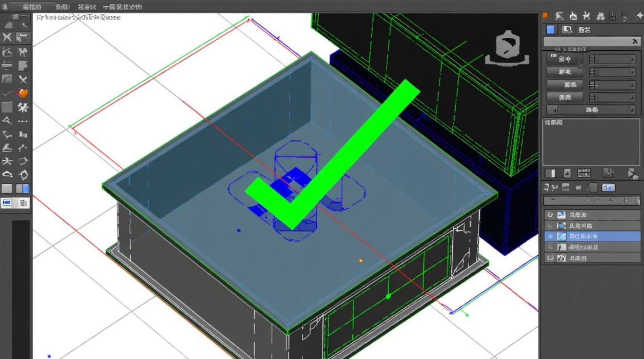Select the arc curve tool left of hexagon ring
This screenshot has height=359, width=644.
pos(7,175)
